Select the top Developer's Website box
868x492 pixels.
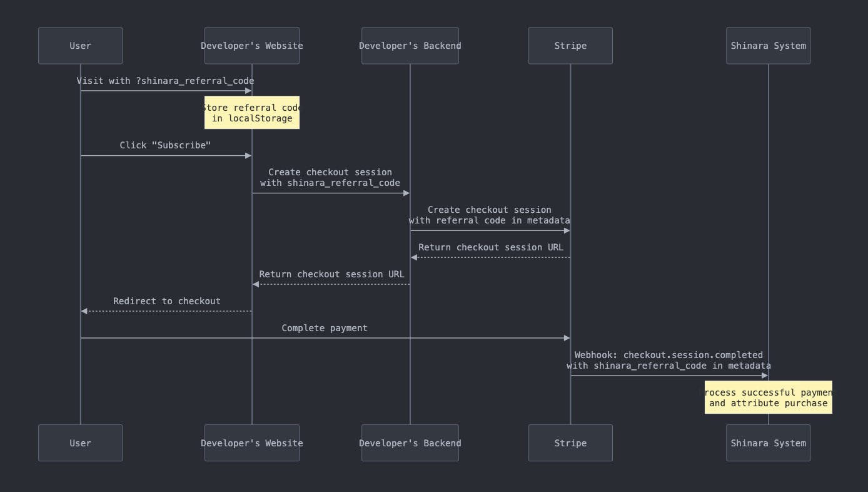click(252, 46)
